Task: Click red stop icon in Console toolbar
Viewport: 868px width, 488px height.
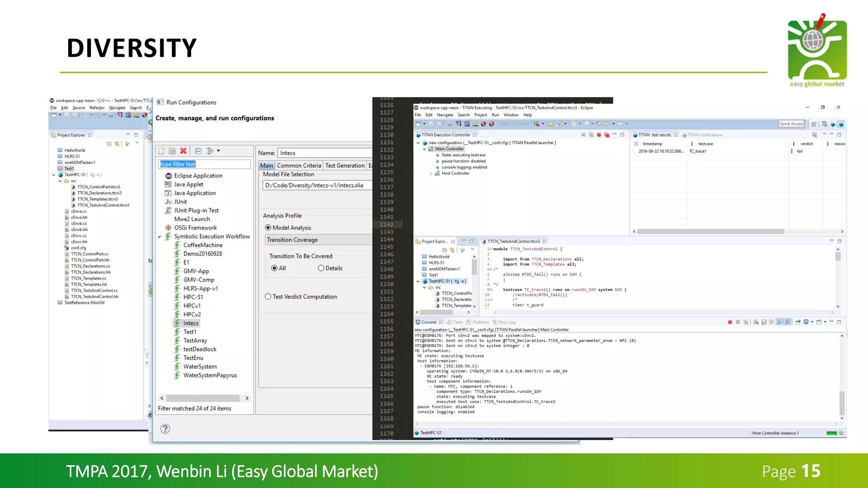Action: 730,322
